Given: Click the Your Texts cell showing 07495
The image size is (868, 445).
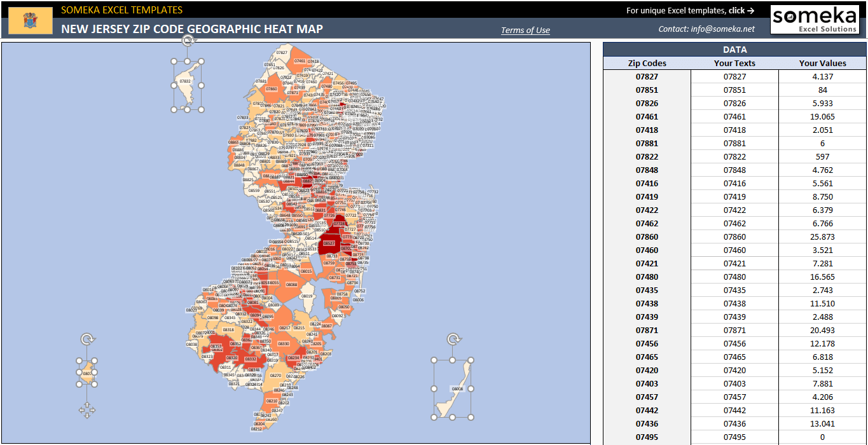Looking at the screenshot, I should pos(734,437).
